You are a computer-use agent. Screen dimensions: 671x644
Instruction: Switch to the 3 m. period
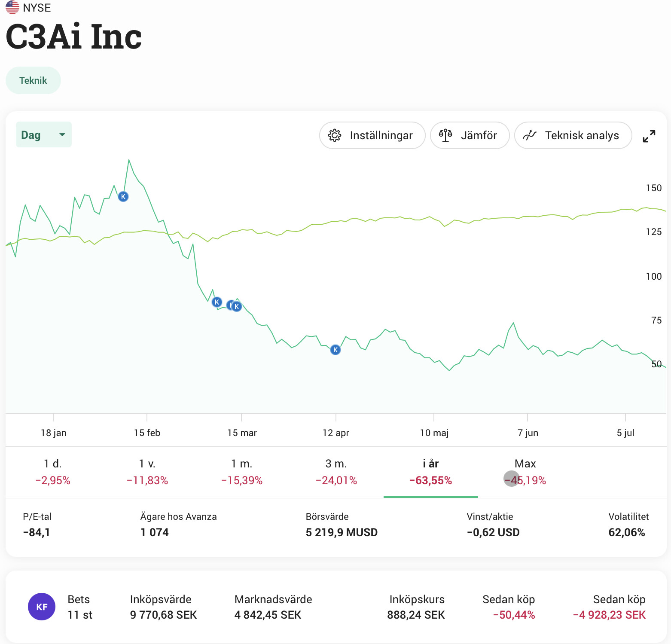tap(336, 472)
